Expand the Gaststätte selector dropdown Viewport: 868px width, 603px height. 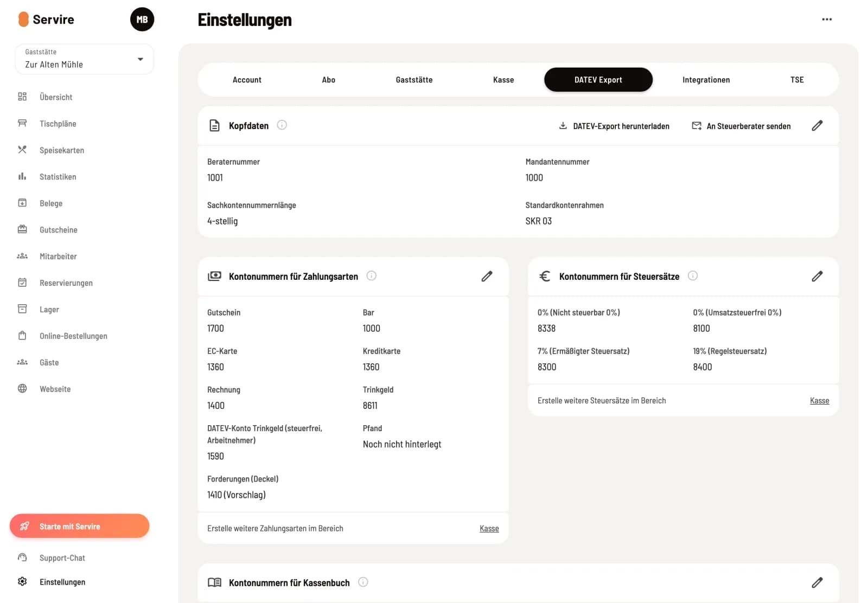(84, 59)
